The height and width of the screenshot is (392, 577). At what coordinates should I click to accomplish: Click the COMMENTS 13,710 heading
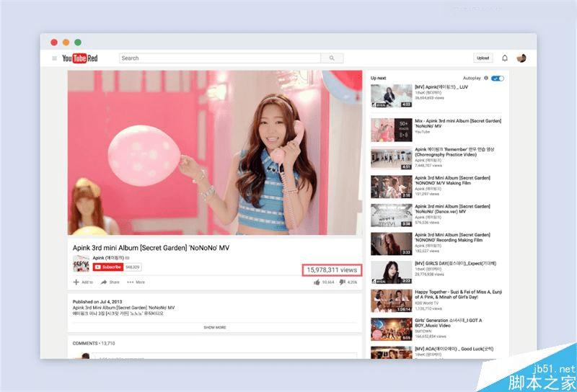(94, 344)
